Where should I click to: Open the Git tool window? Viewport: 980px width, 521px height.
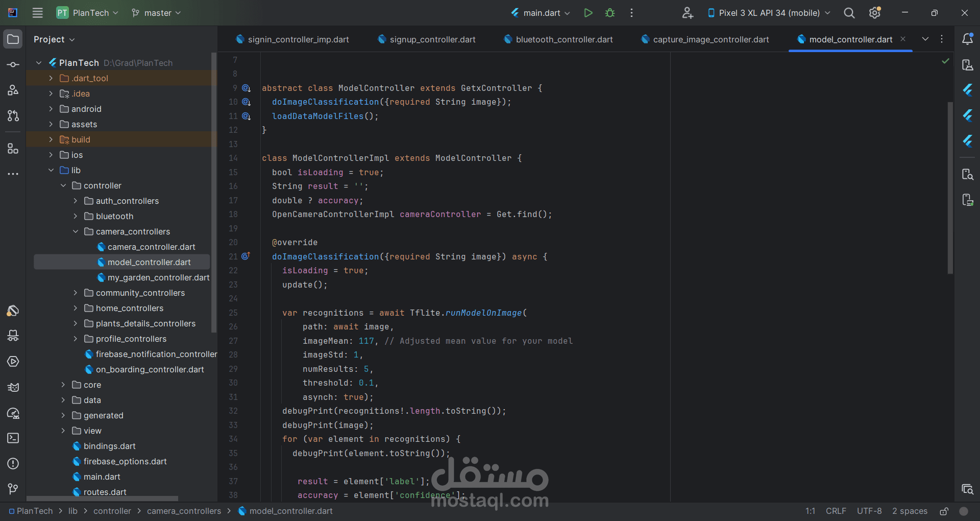[13, 489]
